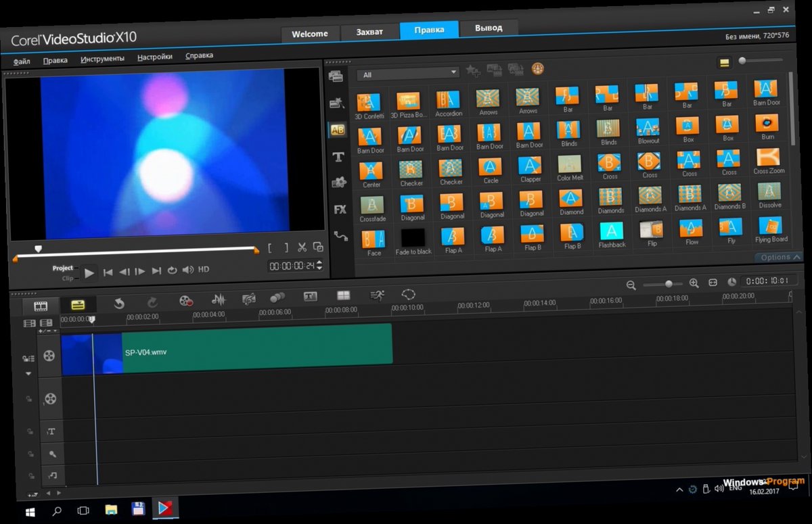
Task: Select the split clip scissors icon
Action: click(x=302, y=247)
